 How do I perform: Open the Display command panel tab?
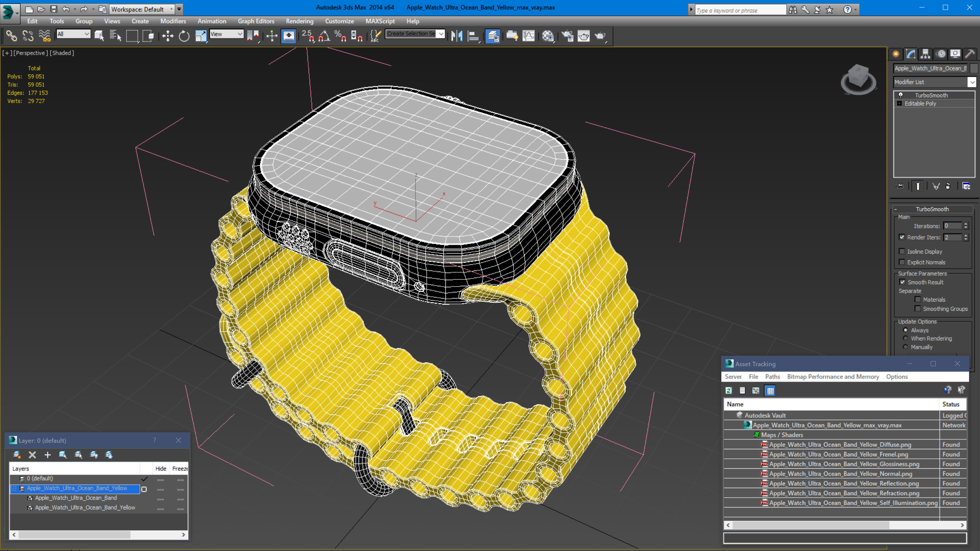click(x=955, y=54)
